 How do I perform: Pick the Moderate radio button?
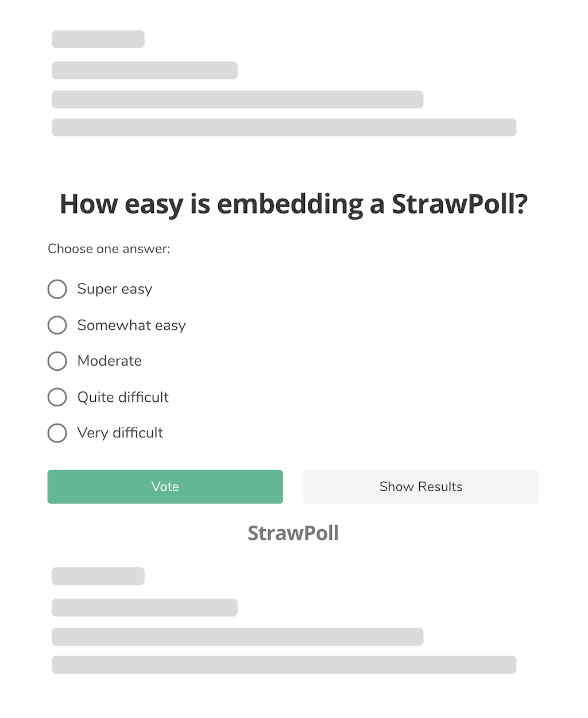(57, 361)
